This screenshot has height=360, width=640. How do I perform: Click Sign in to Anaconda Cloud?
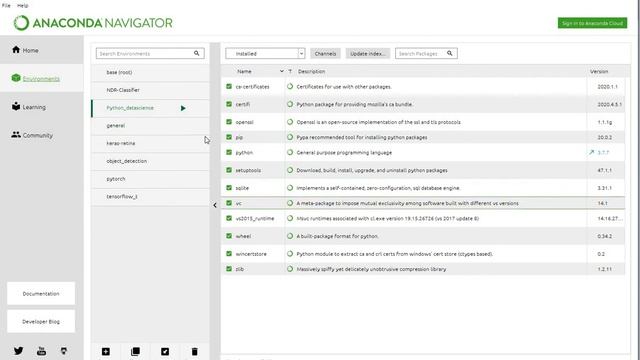592,23
